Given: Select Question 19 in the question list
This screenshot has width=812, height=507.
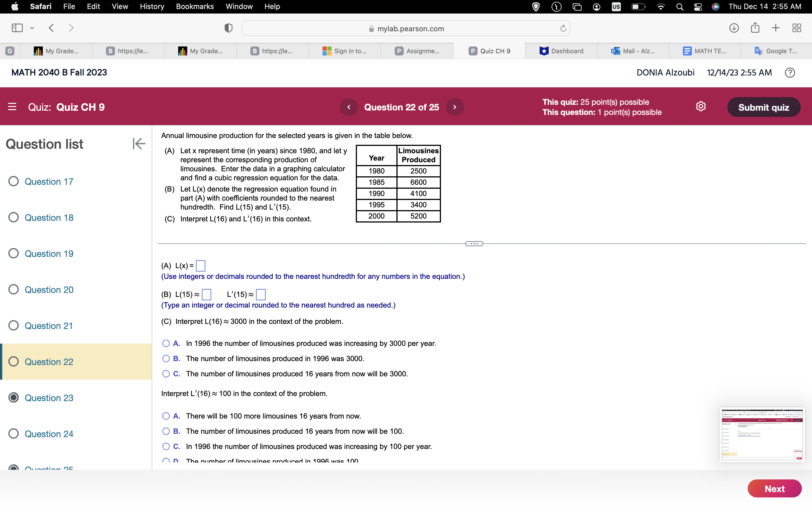Looking at the screenshot, I should pyautogui.click(x=49, y=254).
